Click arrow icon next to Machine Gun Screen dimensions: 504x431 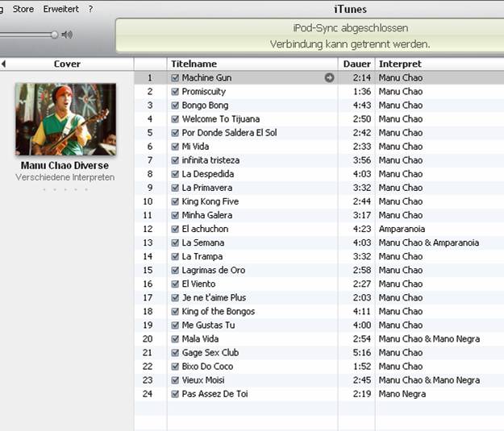pyautogui.click(x=329, y=77)
